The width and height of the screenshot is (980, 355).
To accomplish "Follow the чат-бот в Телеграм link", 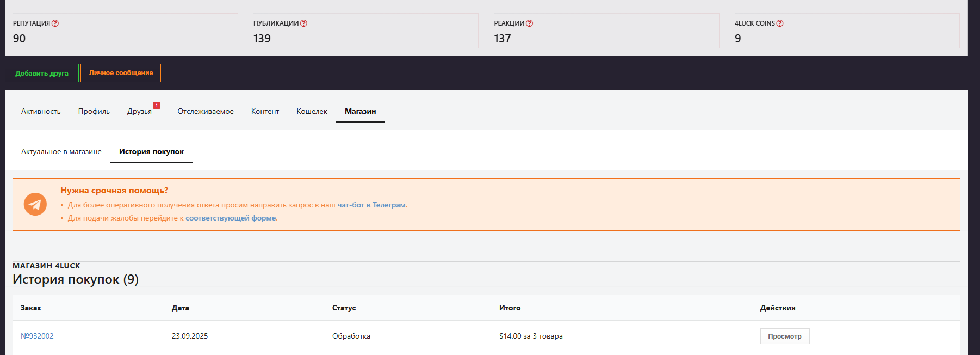I will pos(371,205).
